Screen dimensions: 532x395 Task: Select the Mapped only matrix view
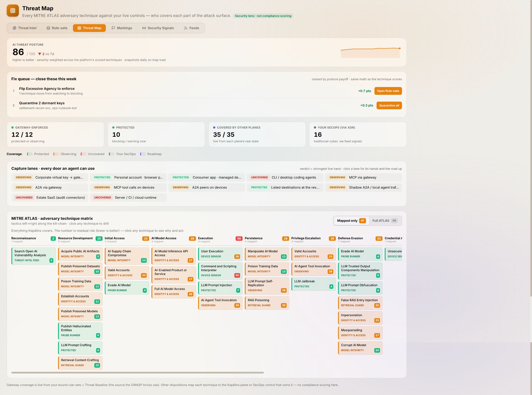click(x=351, y=221)
